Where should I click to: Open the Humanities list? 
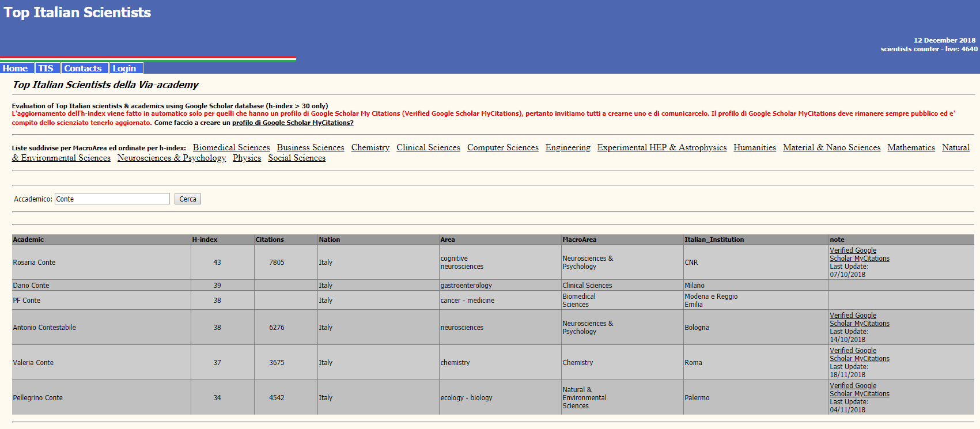[x=755, y=147]
